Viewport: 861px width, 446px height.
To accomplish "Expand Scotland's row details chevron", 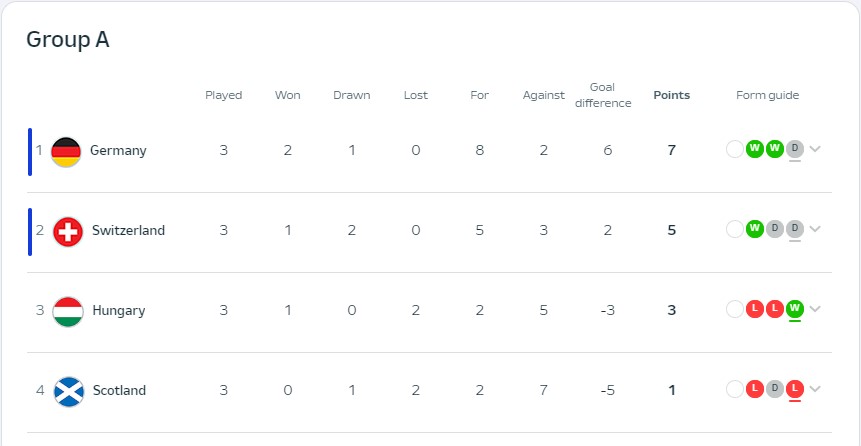I will [815, 390].
